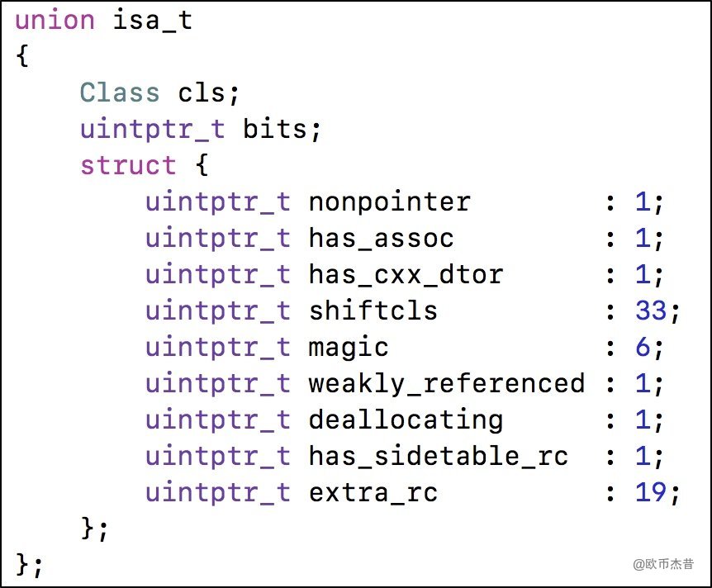
Task: Click the weakly_referenced field name
Action: [446, 383]
